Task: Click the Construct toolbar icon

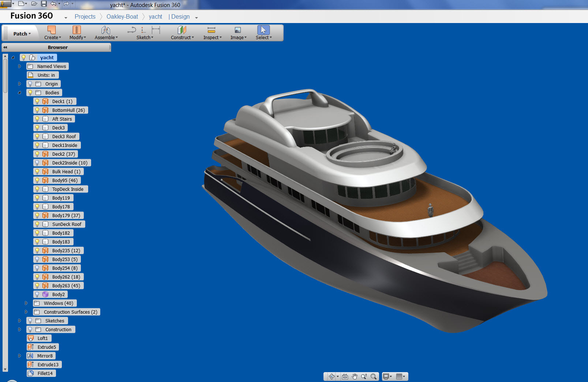Action: [x=181, y=33]
